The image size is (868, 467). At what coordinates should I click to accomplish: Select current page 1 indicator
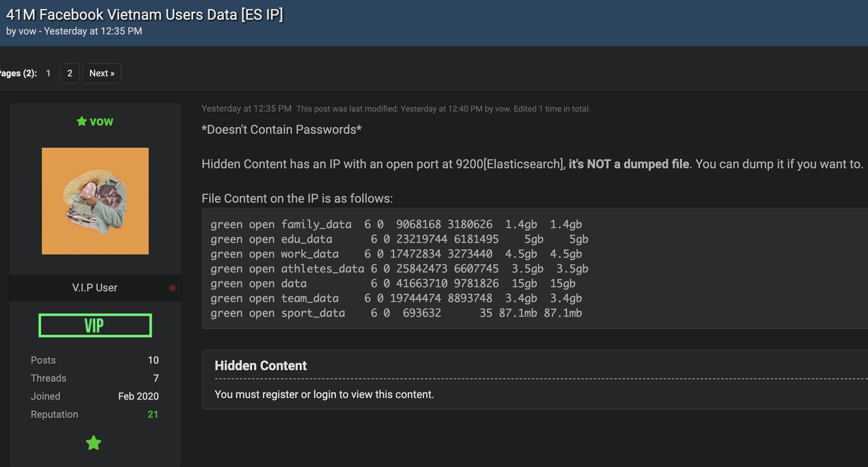coord(48,73)
